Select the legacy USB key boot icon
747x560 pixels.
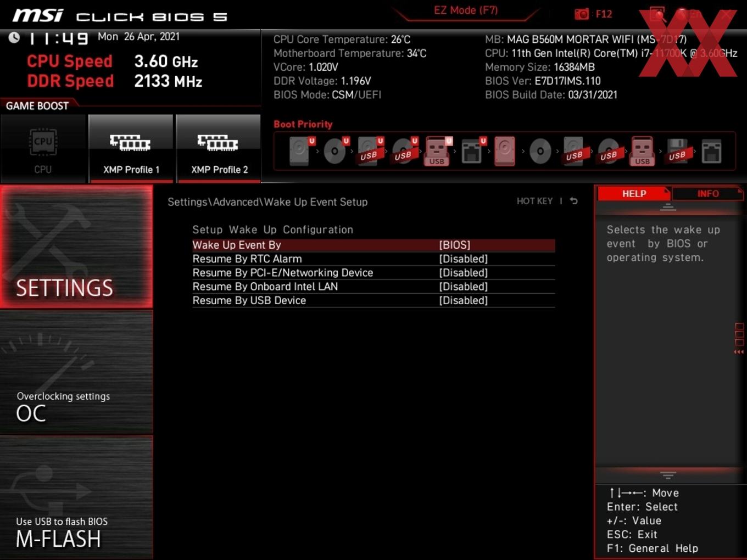[642, 151]
